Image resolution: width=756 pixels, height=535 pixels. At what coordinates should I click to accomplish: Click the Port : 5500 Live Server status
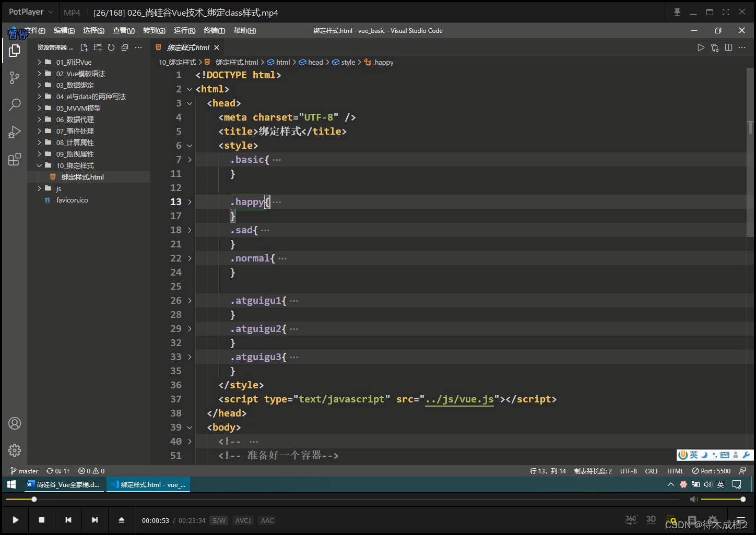click(711, 471)
